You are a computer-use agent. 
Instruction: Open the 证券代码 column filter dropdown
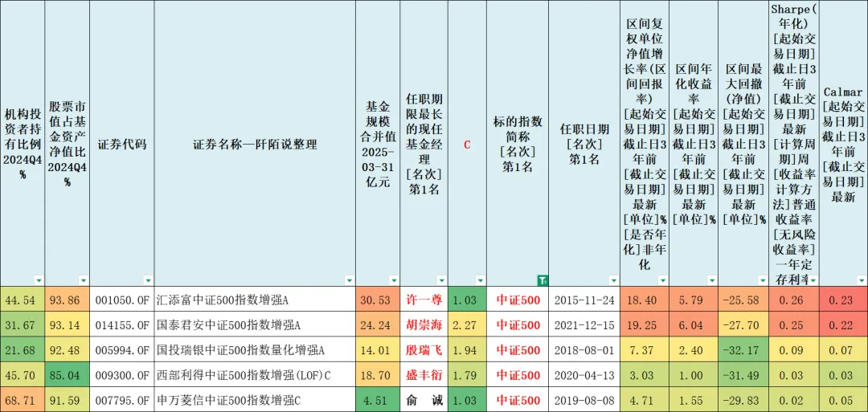148,279
